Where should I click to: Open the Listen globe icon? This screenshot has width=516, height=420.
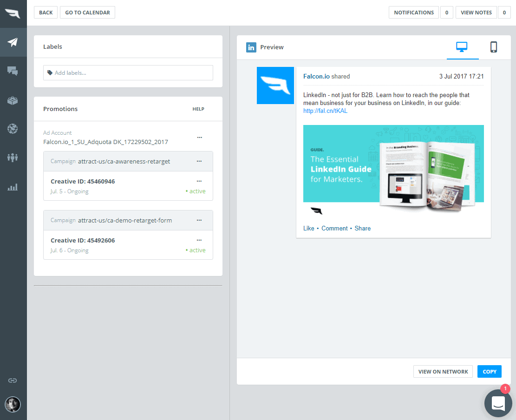pos(13,129)
